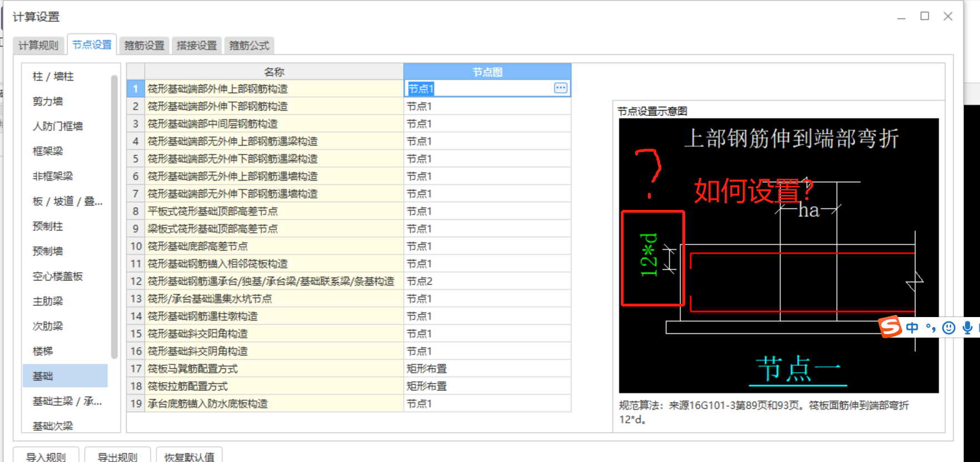Click the Sogou input method S logo

click(x=890, y=327)
